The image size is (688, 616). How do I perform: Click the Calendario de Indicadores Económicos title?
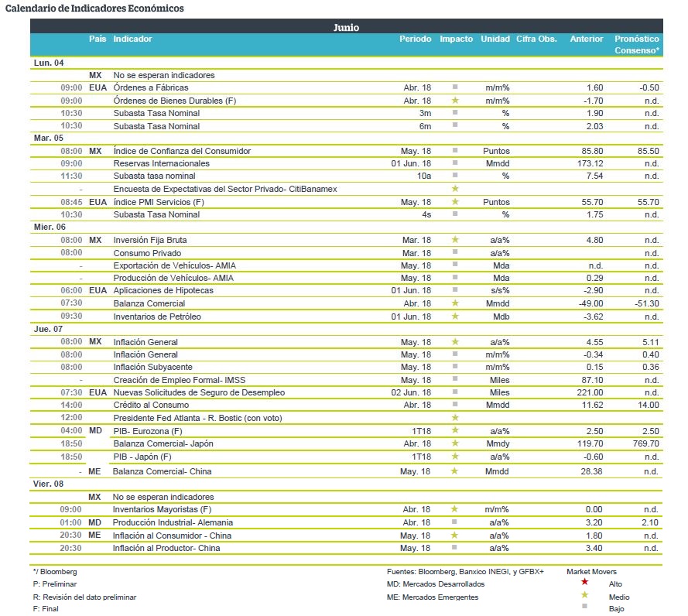click(94, 8)
